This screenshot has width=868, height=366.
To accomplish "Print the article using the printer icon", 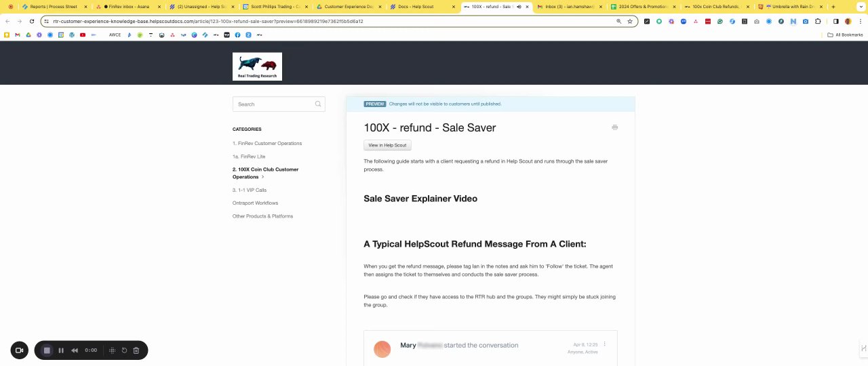I will coord(614,127).
